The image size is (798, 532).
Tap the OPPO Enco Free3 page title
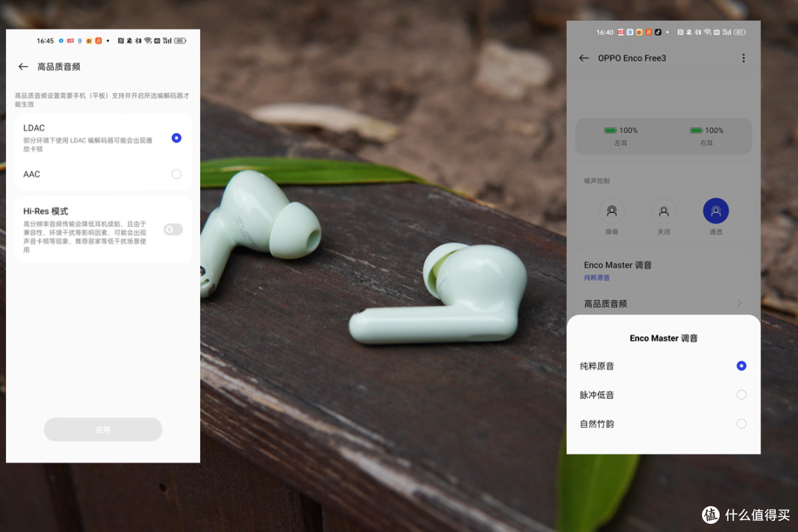(x=632, y=58)
